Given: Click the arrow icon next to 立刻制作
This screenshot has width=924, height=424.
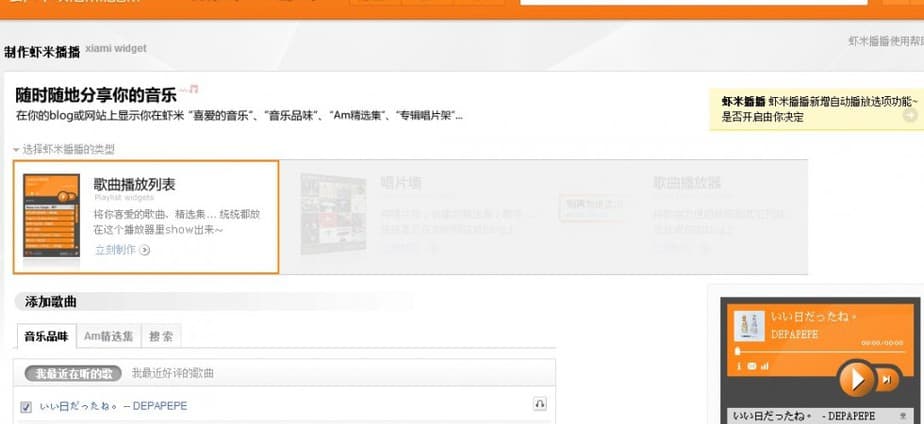Looking at the screenshot, I should point(146,250).
